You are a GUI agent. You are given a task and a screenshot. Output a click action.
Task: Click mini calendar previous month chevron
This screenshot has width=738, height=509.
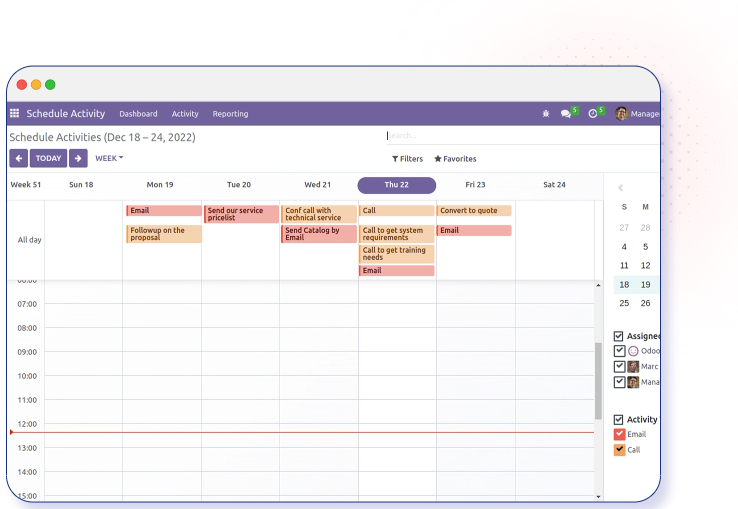click(620, 188)
